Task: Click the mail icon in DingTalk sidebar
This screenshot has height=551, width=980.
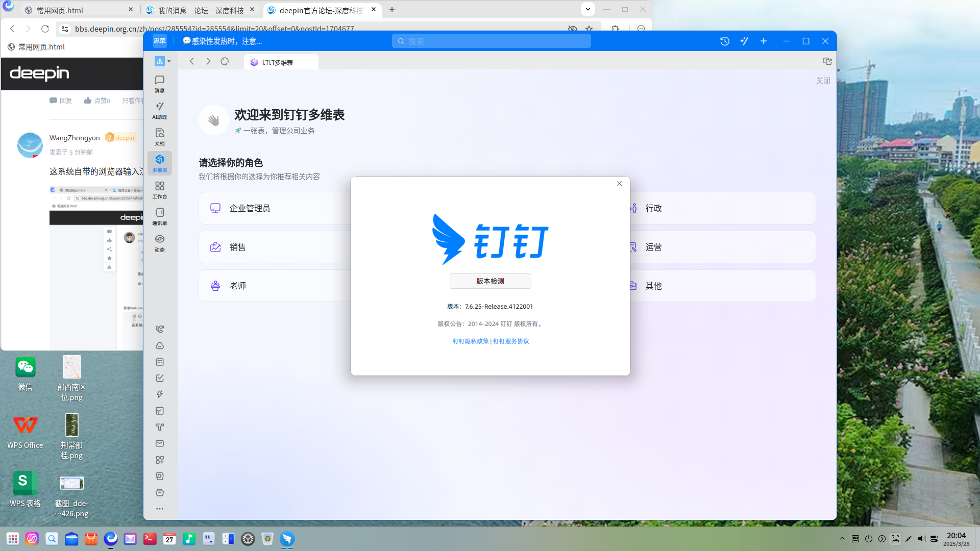Action: (160, 443)
